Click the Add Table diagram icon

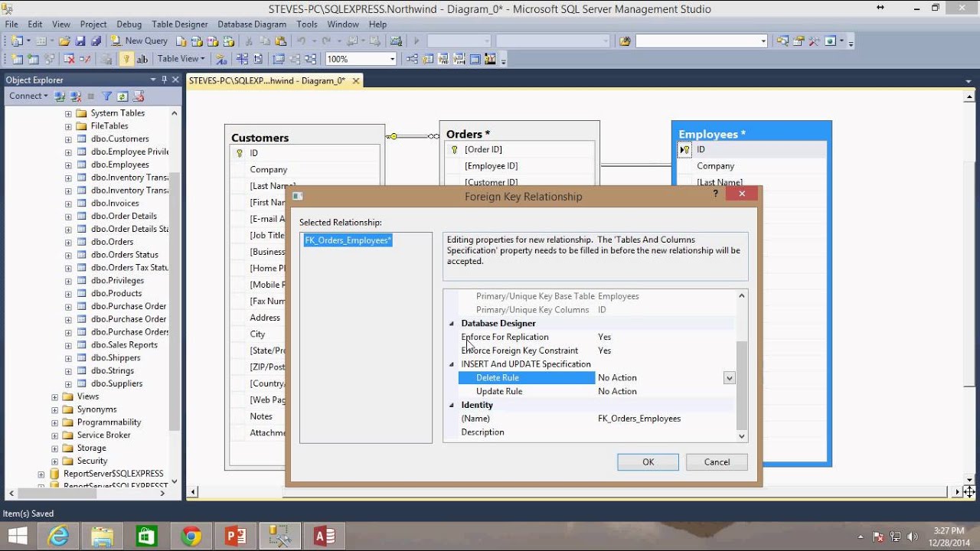point(33,59)
